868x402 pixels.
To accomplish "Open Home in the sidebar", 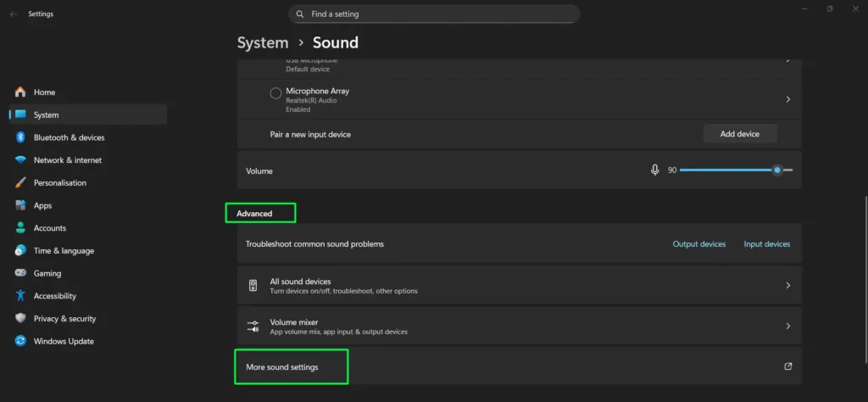I will click(x=88, y=92).
